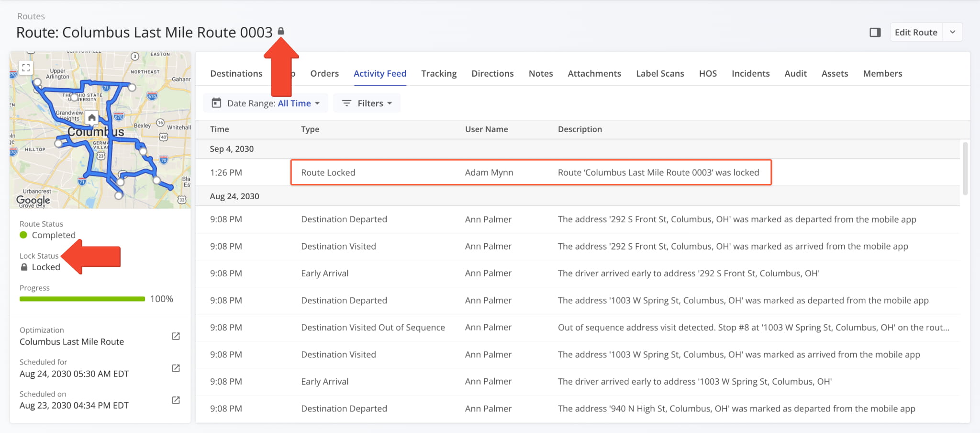Click the route progress bar
Image resolution: width=980 pixels, height=433 pixels.
tap(82, 299)
